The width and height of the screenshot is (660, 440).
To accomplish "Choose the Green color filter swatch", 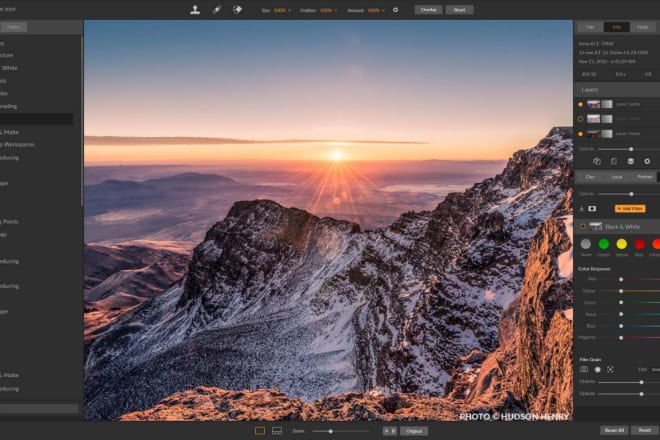I will click(604, 244).
